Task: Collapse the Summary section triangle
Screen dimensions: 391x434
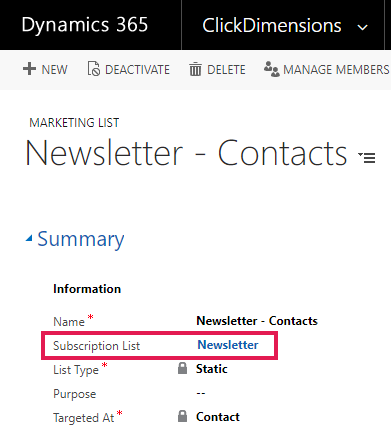Action: [29, 238]
